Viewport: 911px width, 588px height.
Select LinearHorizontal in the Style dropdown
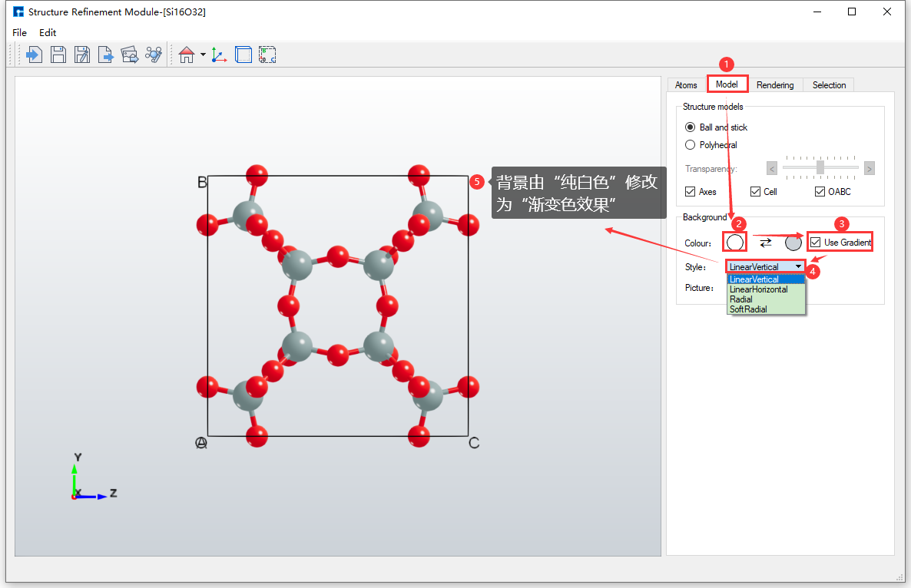click(758, 289)
